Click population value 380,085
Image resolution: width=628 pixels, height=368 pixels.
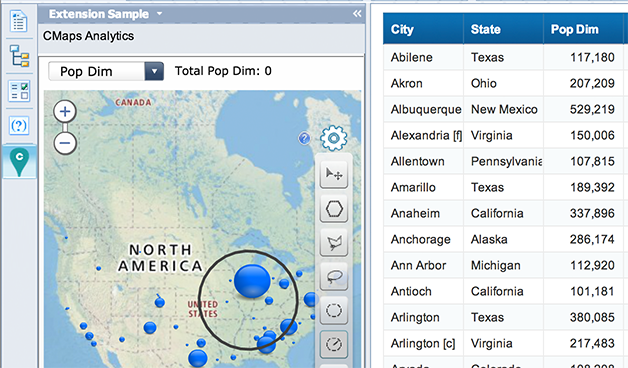tap(592, 318)
